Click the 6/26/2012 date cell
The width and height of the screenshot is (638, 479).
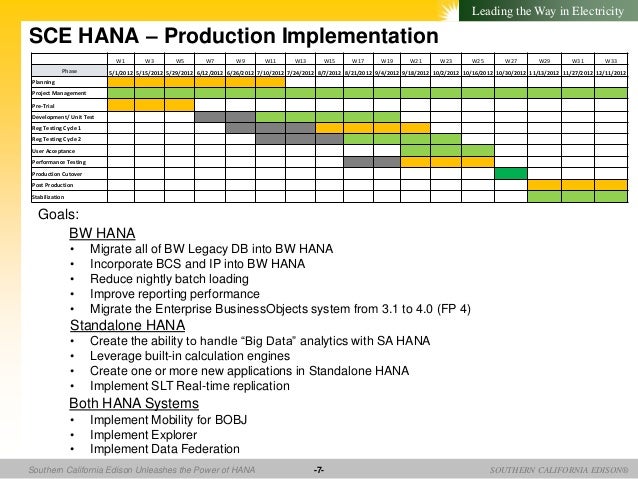pyautogui.click(x=240, y=73)
